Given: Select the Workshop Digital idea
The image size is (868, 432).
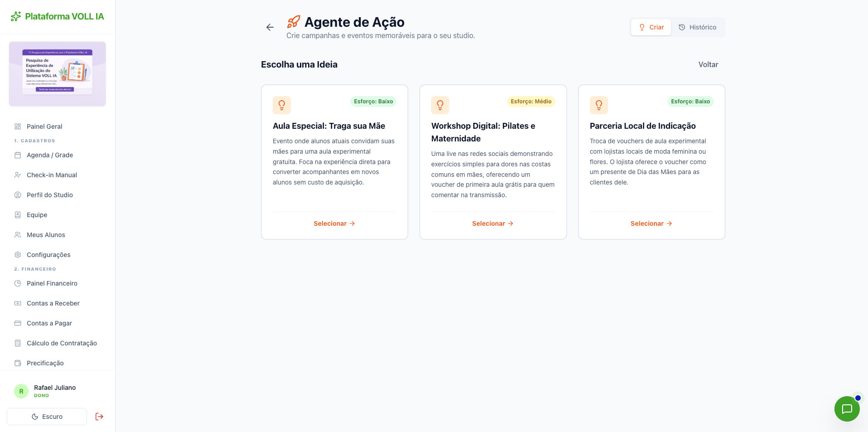Looking at the screenshot, I should click(x=493, y=223).
